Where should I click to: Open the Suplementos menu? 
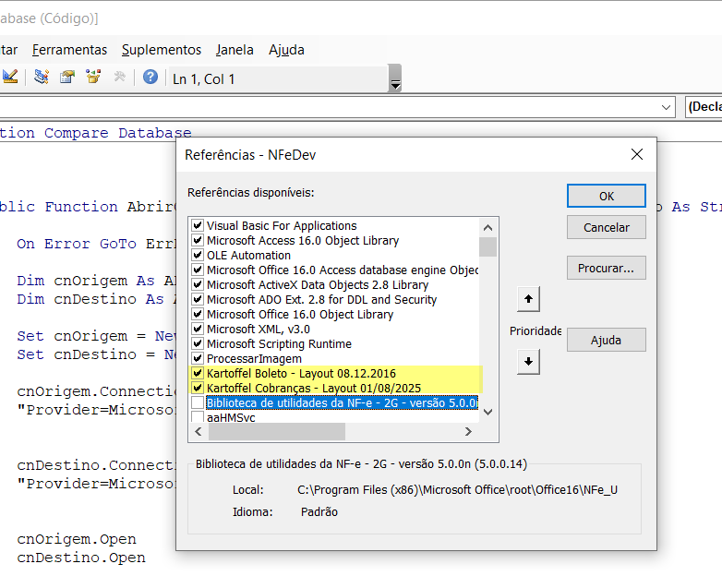[162, 50]
